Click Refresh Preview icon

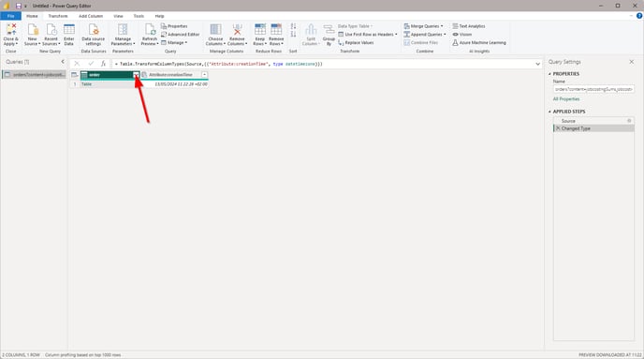coord(150,30)
